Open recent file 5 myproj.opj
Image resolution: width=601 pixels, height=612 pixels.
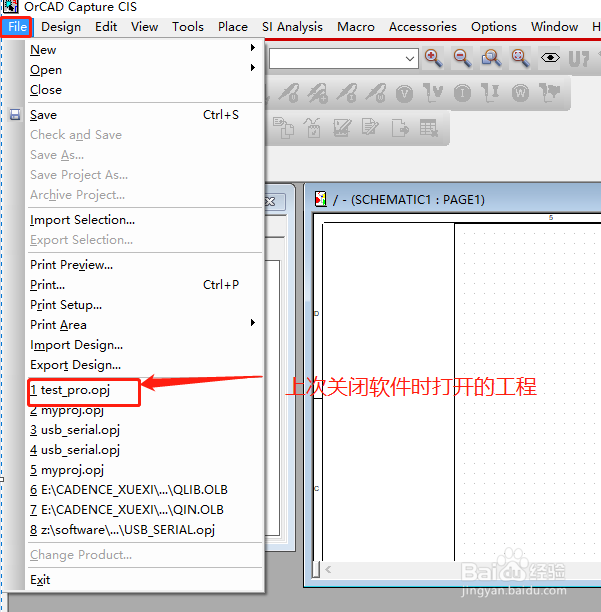(145, 470)
